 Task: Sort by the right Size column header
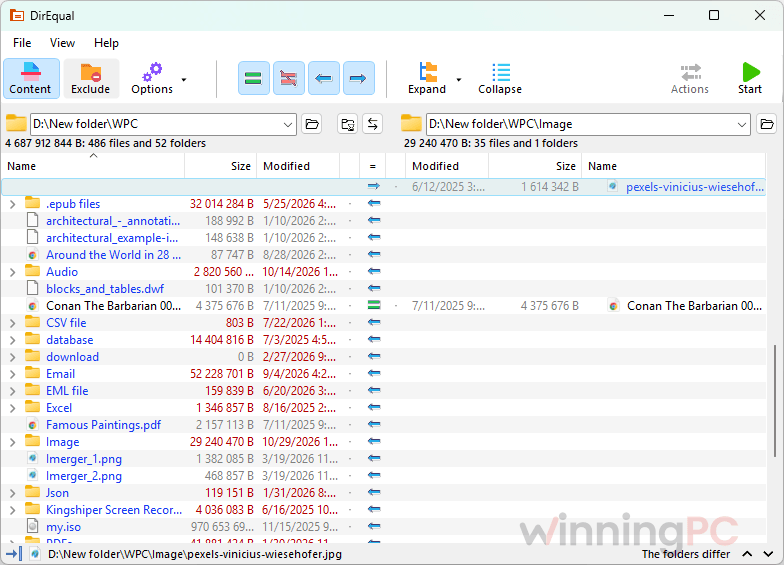click(x=535, y=166)
